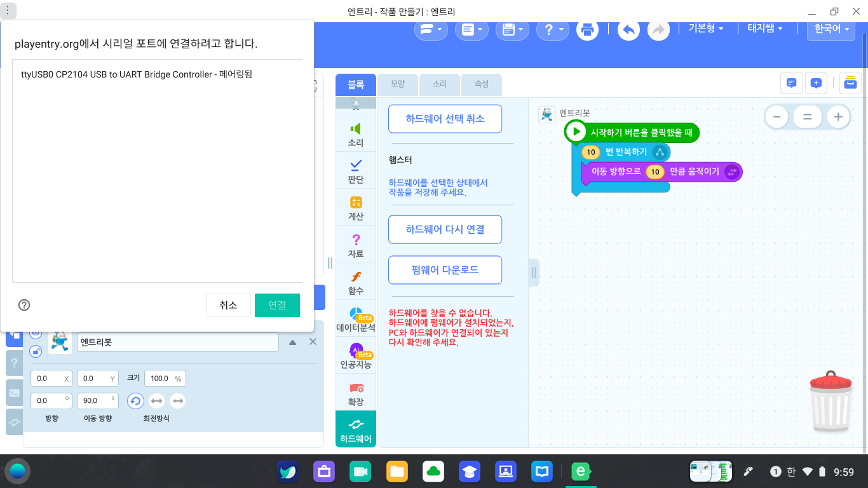This screenshot has width=868, height=488.
Task: Click the block panel collapse handle beside the workspace
Action: coord(534,273)
